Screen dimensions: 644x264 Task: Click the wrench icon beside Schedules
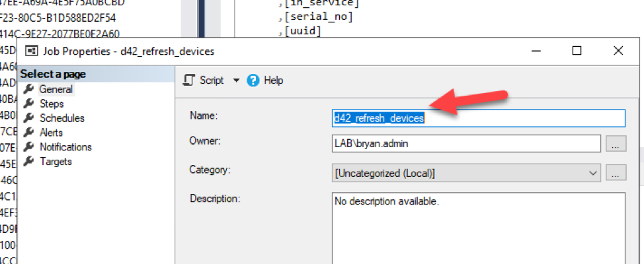(28, 118)
